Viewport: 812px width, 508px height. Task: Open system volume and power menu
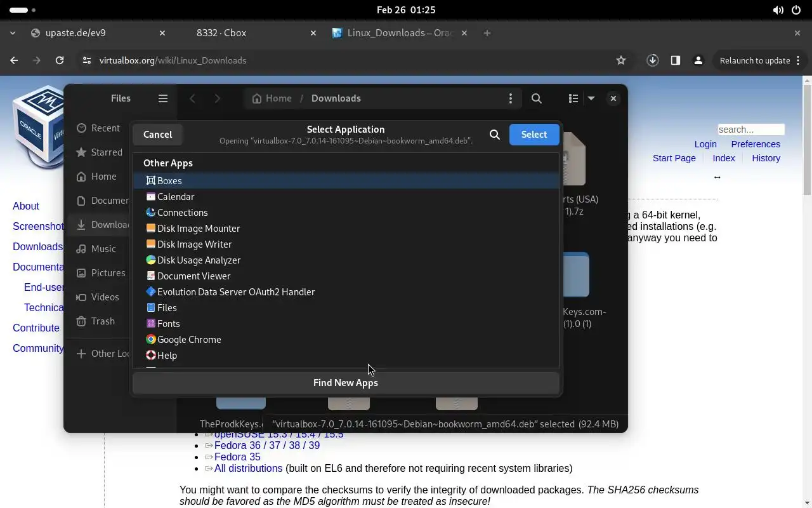pos(787,10)
